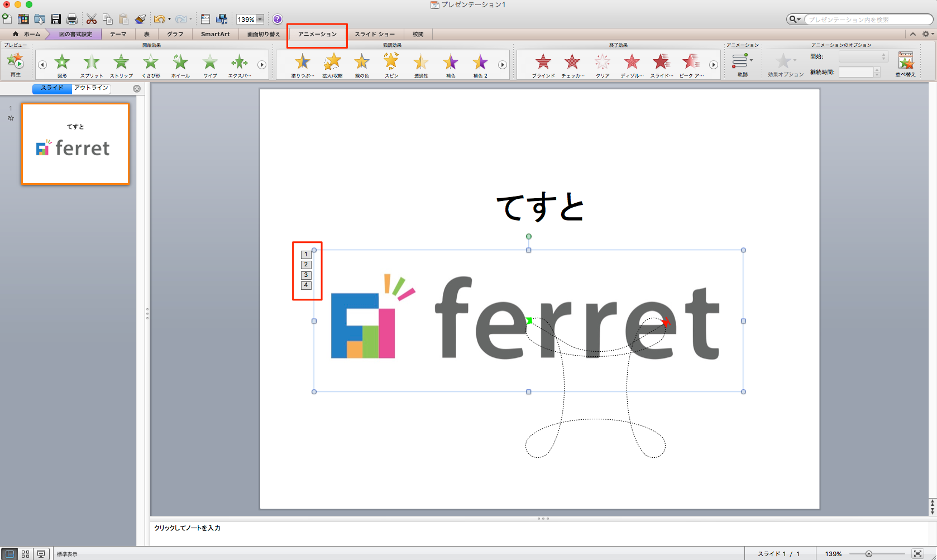
Task: Open the グラフ ribbon tab
Action: point(175,34)
